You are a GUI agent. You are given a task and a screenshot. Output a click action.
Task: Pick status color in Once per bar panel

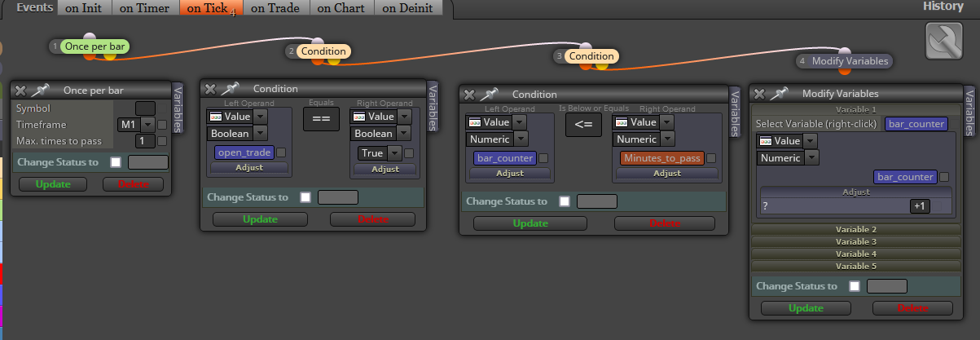click(148, 162)
